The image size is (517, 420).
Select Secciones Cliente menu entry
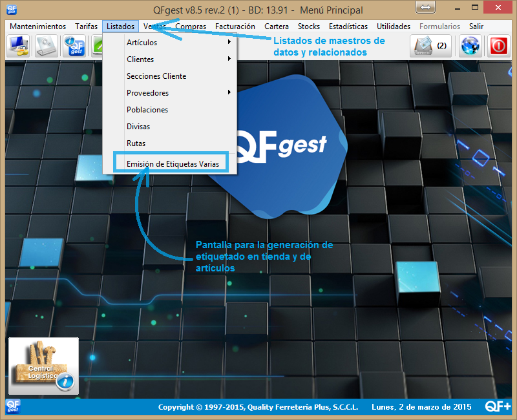[x=170, y=76]
